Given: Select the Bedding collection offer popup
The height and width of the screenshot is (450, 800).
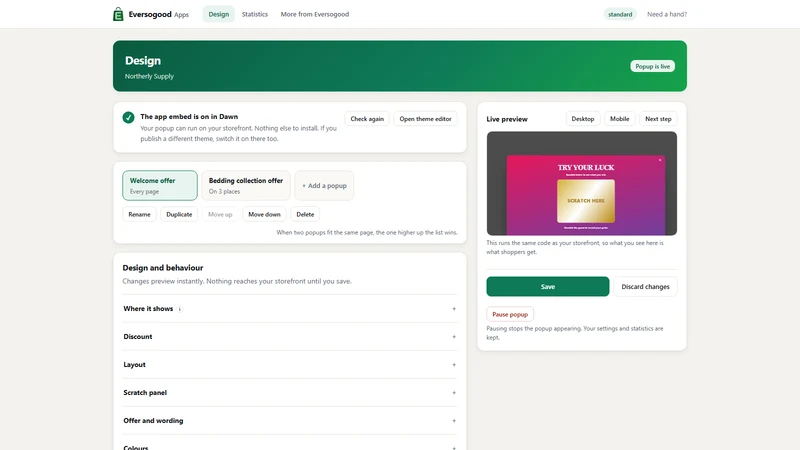Looking at the screenshot, I should (246, 185).
